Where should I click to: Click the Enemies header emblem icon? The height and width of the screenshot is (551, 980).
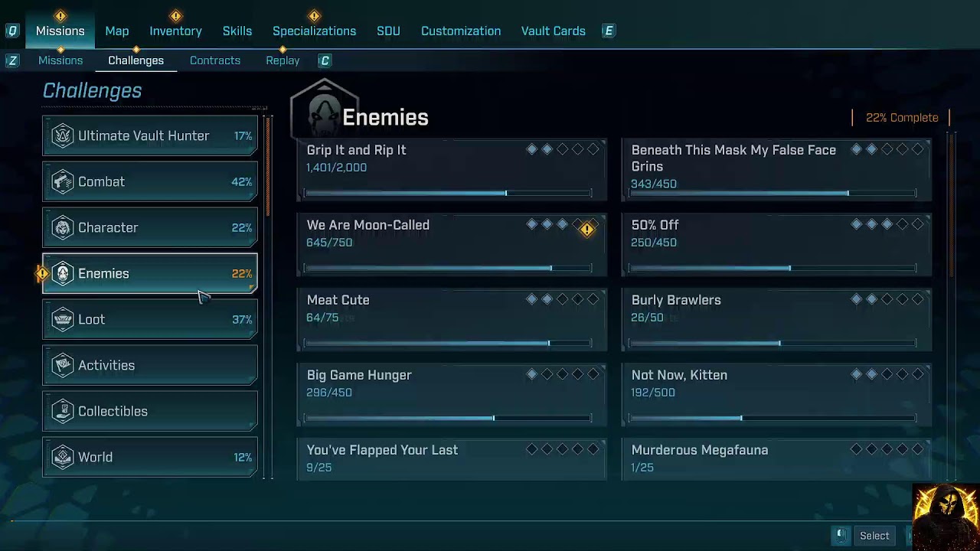click(325, 112)
